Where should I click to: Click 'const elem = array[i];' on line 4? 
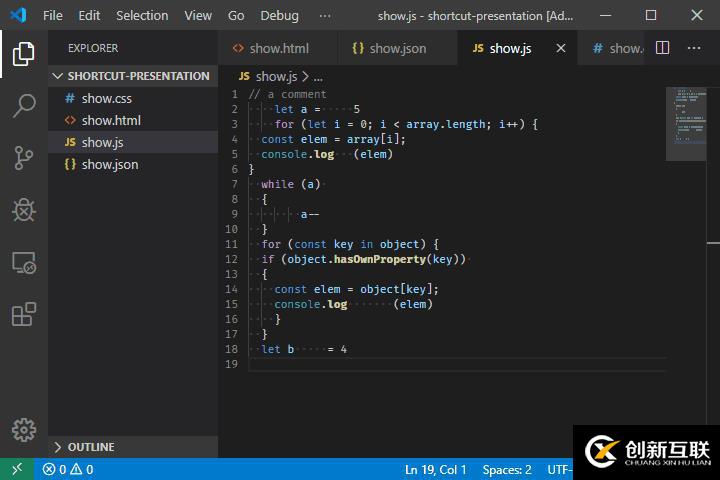click(x=333, y=139)
